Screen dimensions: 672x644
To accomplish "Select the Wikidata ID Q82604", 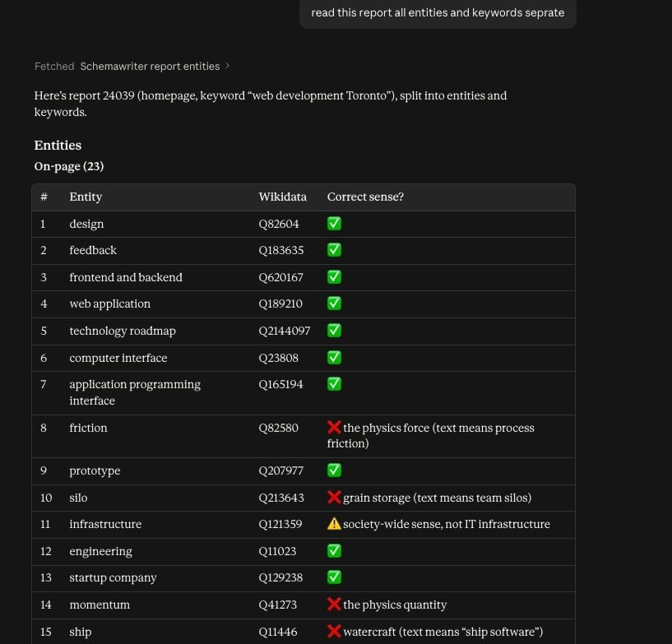I will (x=279, y=224).
